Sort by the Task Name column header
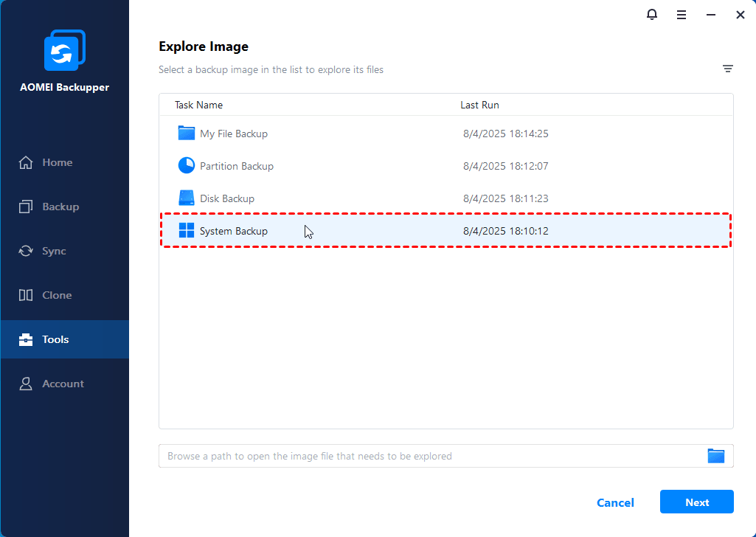Viewport: 756px width, 537px height. [198, 105]
